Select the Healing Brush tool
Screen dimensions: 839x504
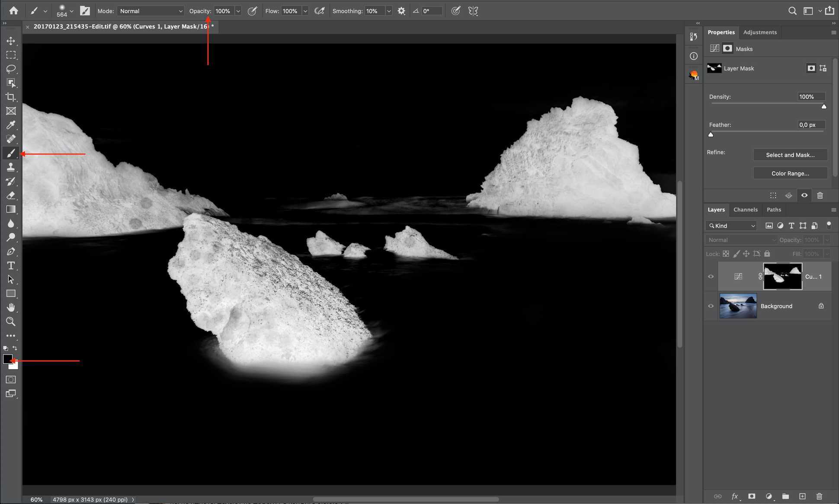[11, 139]
